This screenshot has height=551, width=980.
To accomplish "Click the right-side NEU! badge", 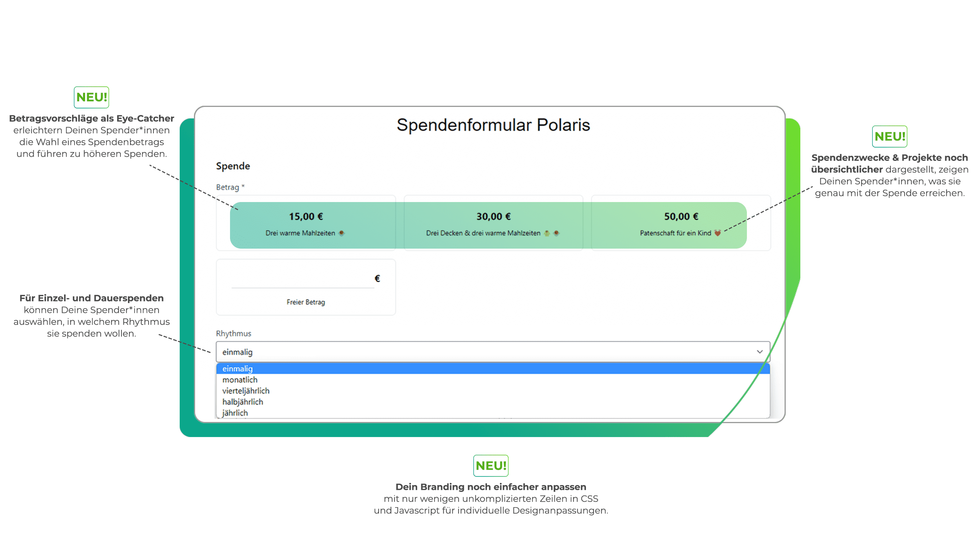I will 890,136.
